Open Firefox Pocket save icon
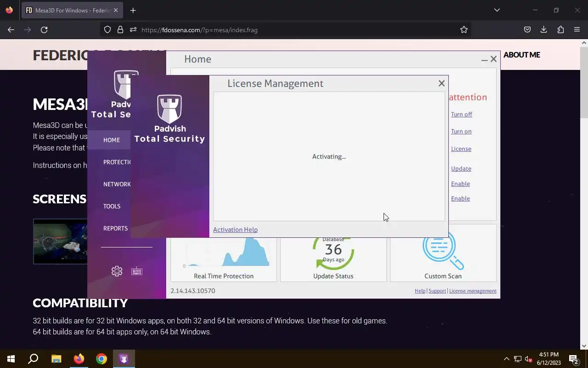The height and width of the screenshot is (368, 588). [527, 29]
